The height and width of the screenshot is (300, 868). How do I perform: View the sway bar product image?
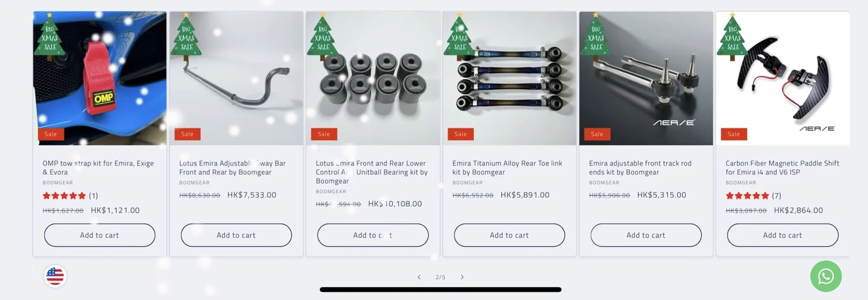click(x=237, y=78)
